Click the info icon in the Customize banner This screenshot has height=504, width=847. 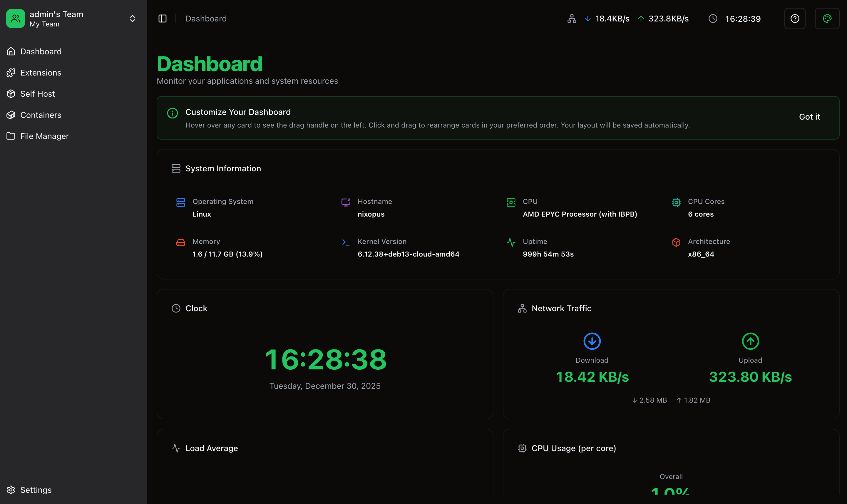172,113
